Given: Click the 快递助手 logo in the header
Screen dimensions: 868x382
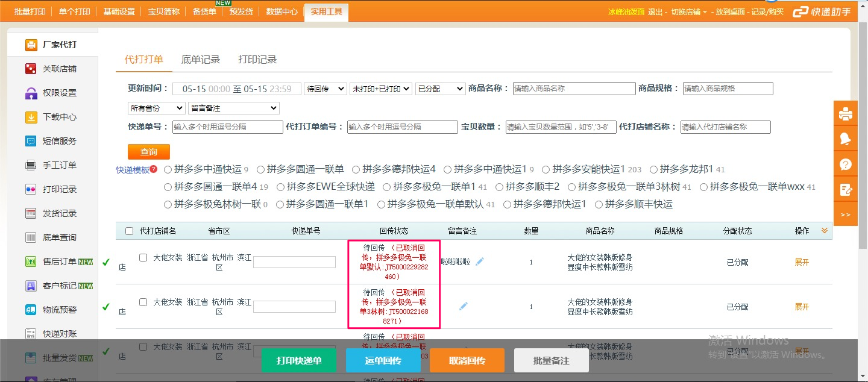Looking at the screenshot, I should point(821,11).
